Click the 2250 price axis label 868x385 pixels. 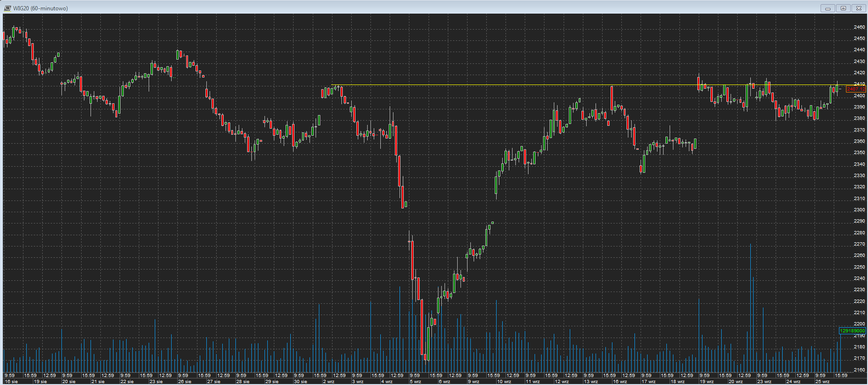[860, 267]
